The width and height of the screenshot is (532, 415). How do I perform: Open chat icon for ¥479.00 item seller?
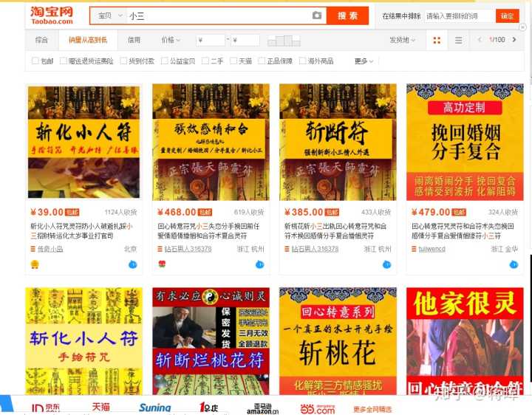point(514,264)
